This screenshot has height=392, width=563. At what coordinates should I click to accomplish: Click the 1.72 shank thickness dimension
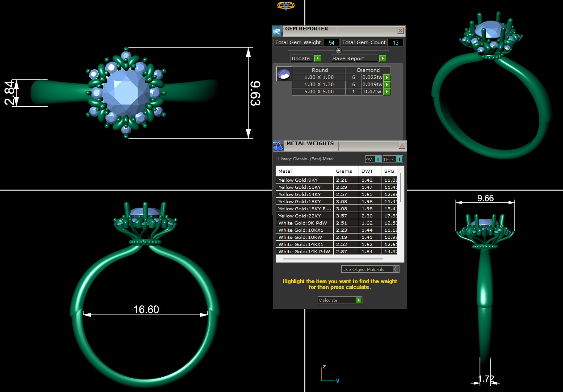tap(486, 379)
